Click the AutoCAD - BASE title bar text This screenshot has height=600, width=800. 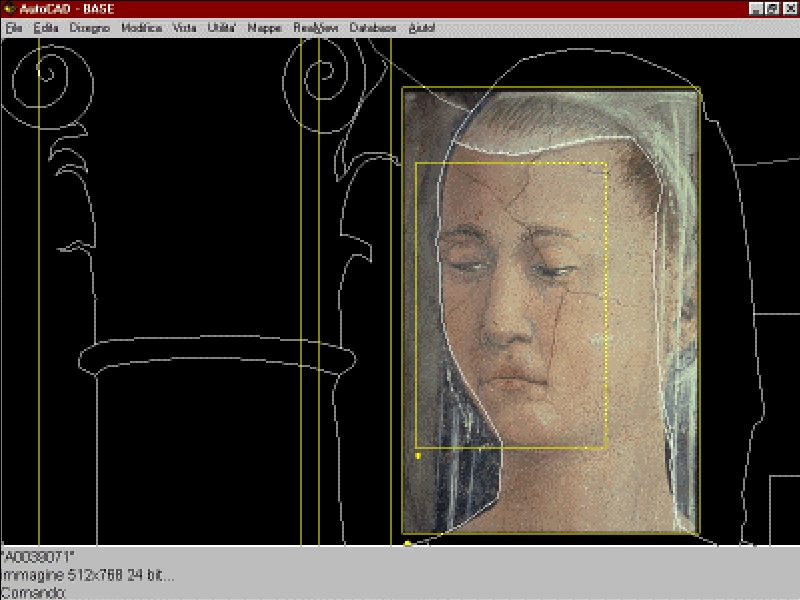tap(66, 9)
